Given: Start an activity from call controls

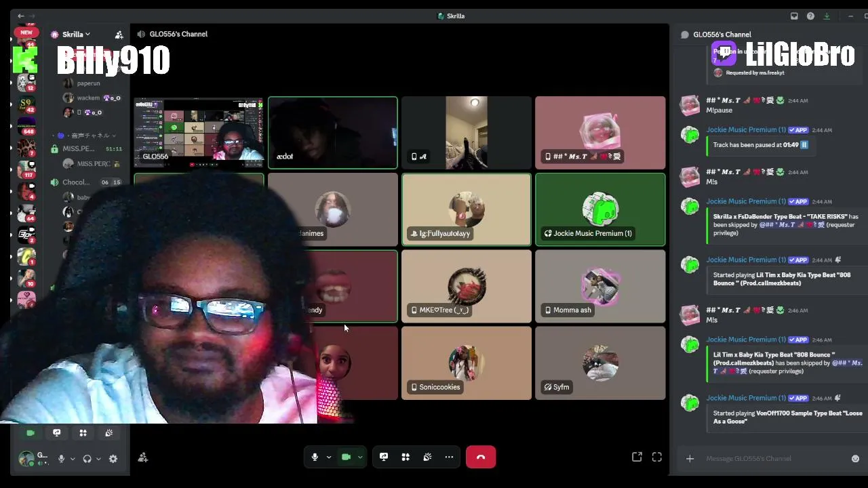Looking at the screenshot, I should click(x=406, y=457).
